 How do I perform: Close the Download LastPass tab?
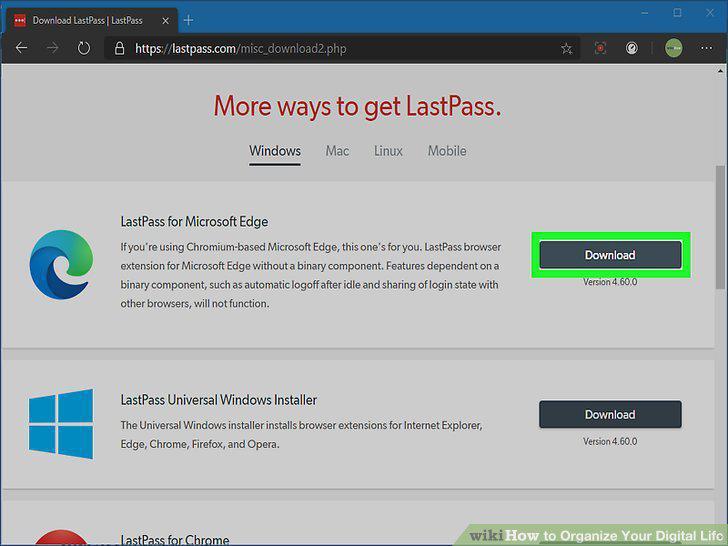tap(165, 21)
